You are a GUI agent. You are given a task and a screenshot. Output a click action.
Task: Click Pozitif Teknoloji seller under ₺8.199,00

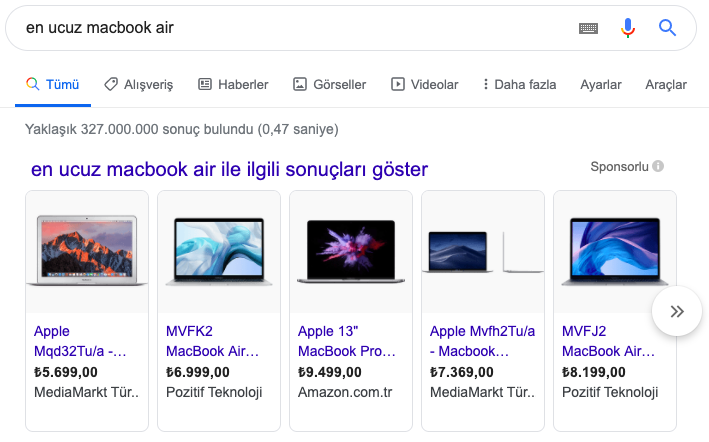(610, 392)
